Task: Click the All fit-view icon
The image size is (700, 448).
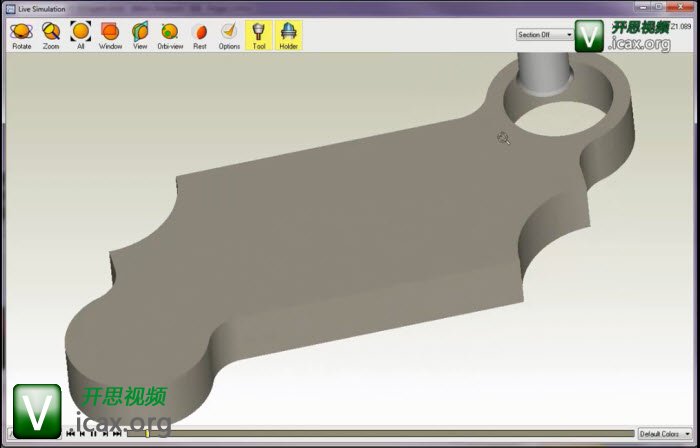Action: 80,35
